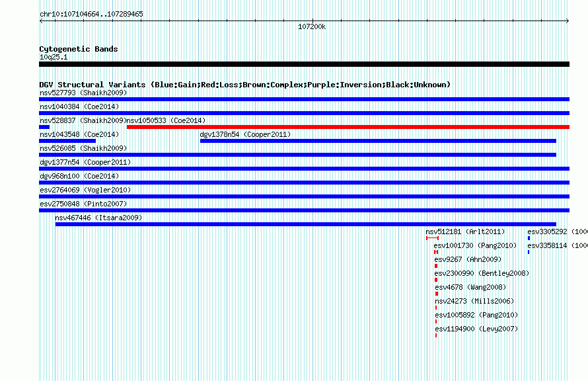Open dgv1378n54 (Cooper2011) label
588x381 pixels.
[245, 134]
